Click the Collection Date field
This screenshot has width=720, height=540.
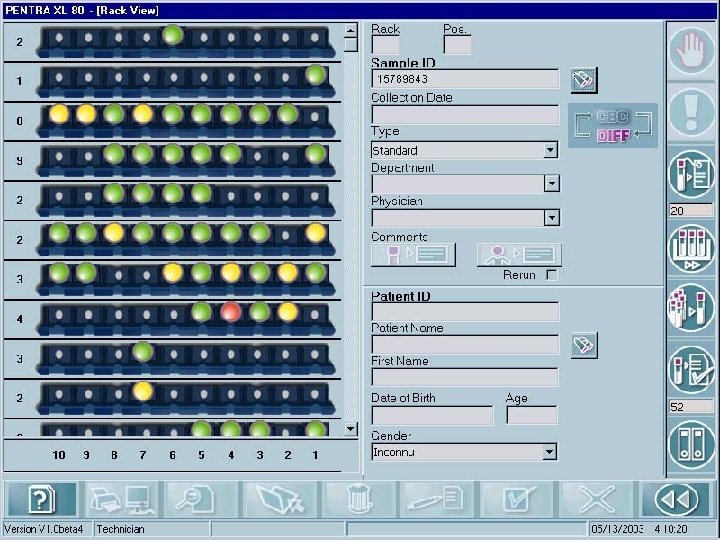pyautogui.click(x=465, y=114)
